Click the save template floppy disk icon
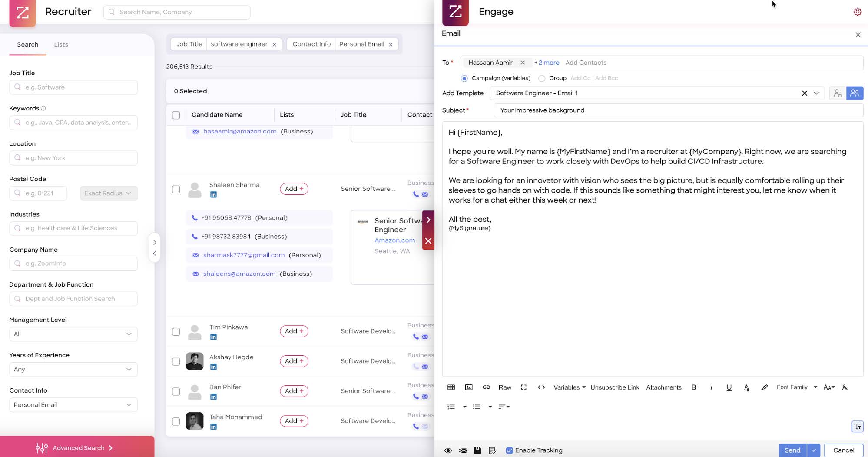The height and width of the screenshot is (457, 868). (x=477, y=450)
